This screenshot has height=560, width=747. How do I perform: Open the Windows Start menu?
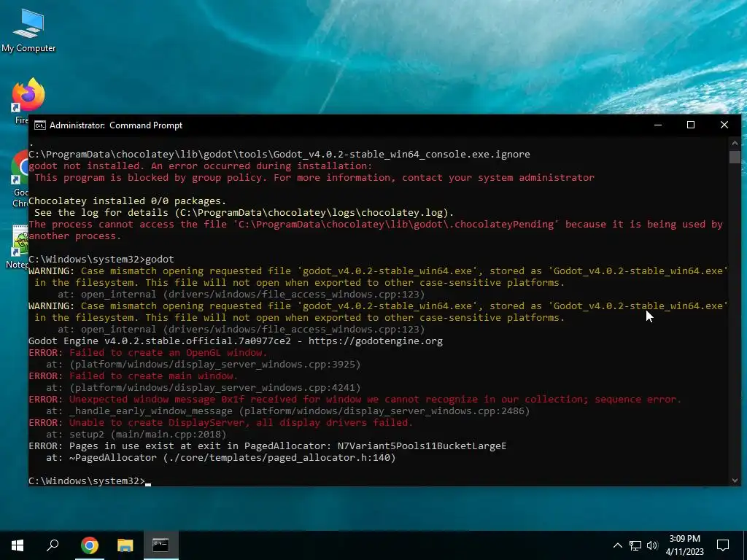click(18, 545)
